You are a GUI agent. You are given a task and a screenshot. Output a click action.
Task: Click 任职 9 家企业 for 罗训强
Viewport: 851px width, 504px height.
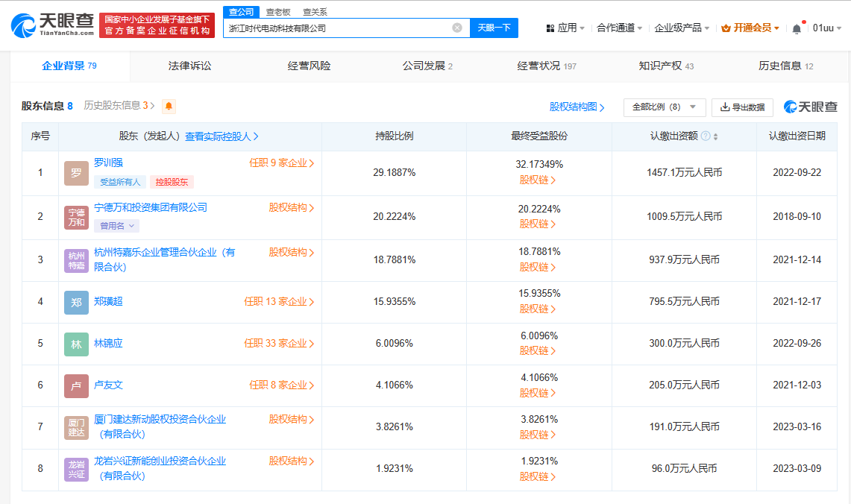click(282, 163)
